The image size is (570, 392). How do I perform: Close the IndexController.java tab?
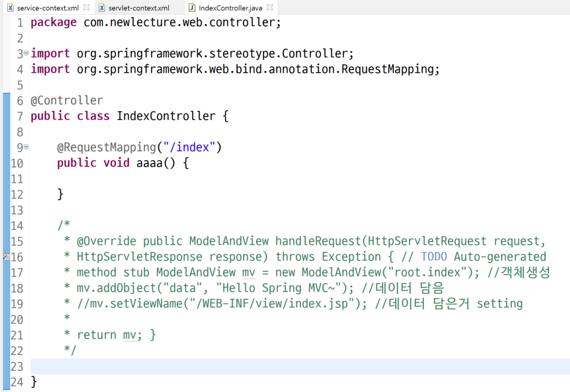point(270,7)
